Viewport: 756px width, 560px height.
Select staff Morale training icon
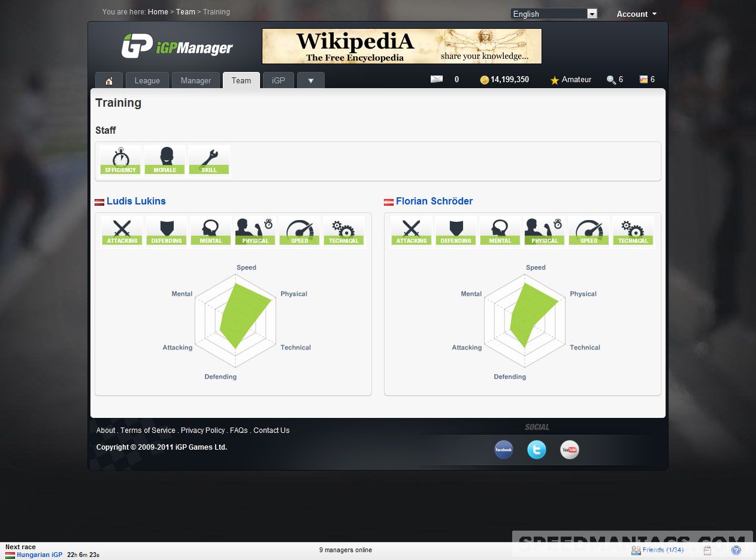pyautogui.click(x=165, y=160)
